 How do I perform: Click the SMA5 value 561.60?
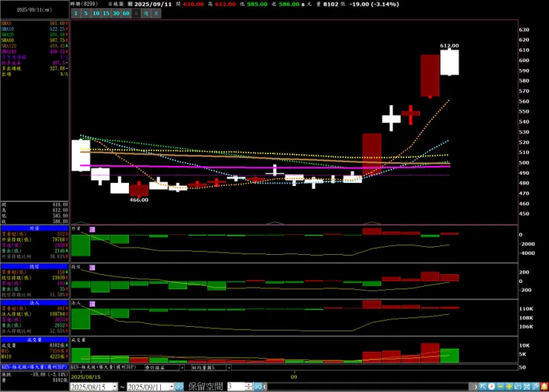point(58,24)
